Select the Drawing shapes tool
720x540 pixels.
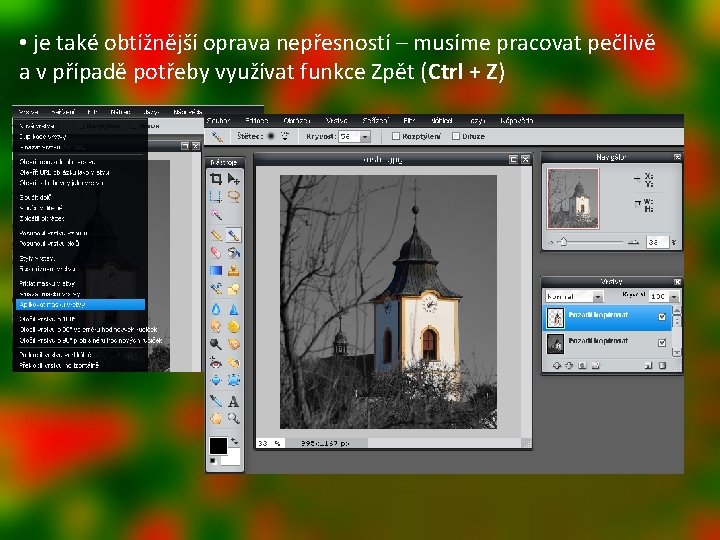[x=234, y=289]
